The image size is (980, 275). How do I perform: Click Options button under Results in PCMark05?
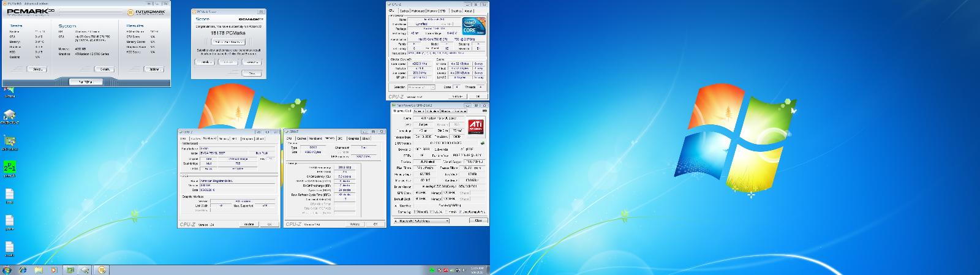154,69
